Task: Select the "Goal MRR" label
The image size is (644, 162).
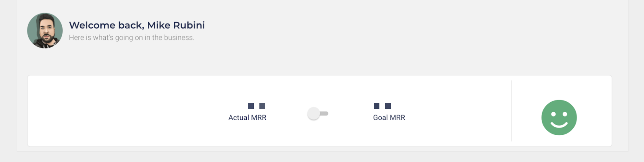Action: point(389,118)
